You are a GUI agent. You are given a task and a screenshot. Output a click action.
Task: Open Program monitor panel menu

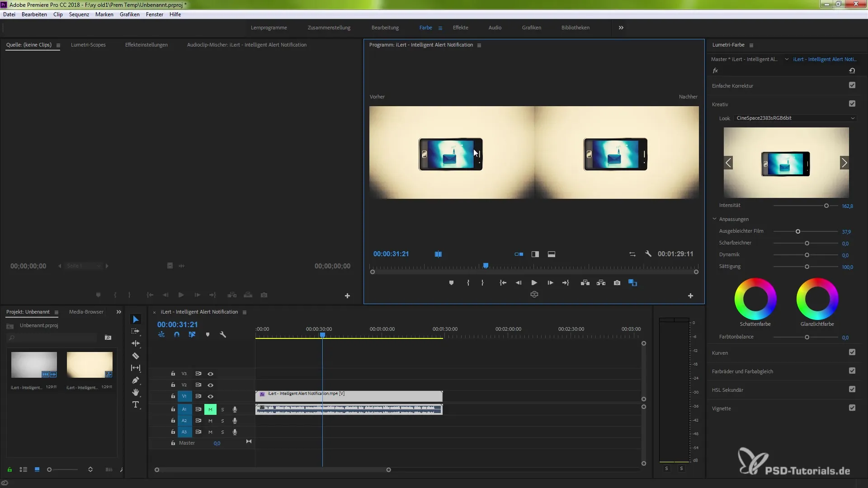tap(479, 45)
